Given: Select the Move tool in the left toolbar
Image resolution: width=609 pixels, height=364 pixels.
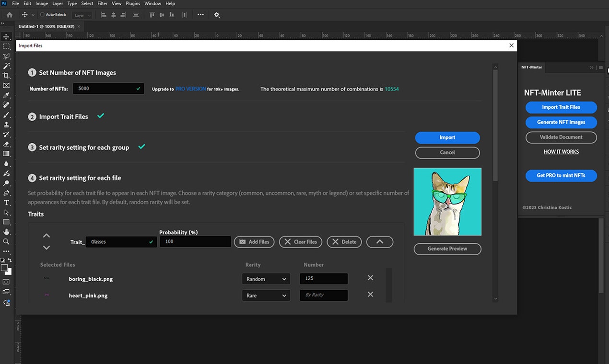Looking at the screenshot, I should [6, 36].
